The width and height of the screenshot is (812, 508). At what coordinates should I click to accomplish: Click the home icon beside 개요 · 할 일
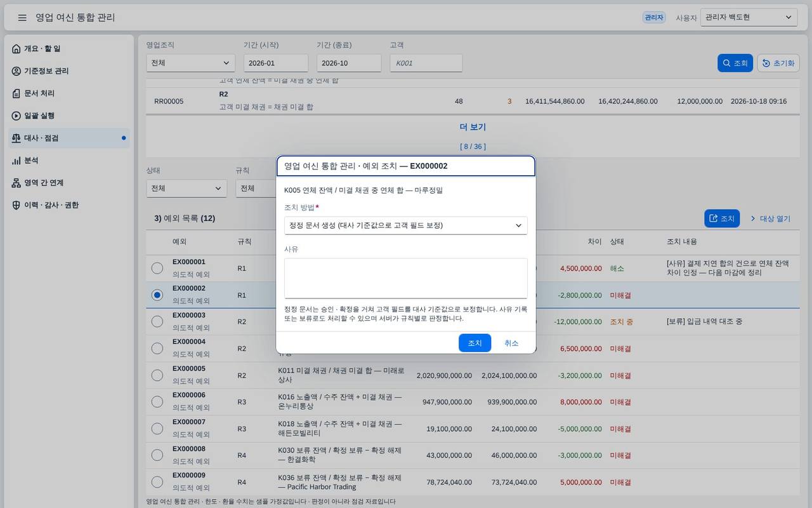coord(16,48)
